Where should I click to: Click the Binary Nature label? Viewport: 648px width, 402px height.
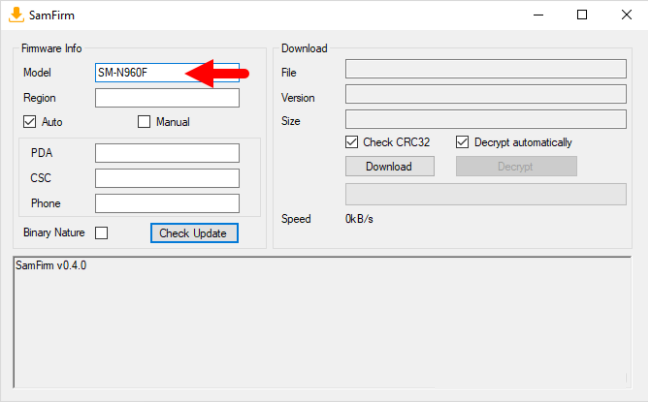54,233
